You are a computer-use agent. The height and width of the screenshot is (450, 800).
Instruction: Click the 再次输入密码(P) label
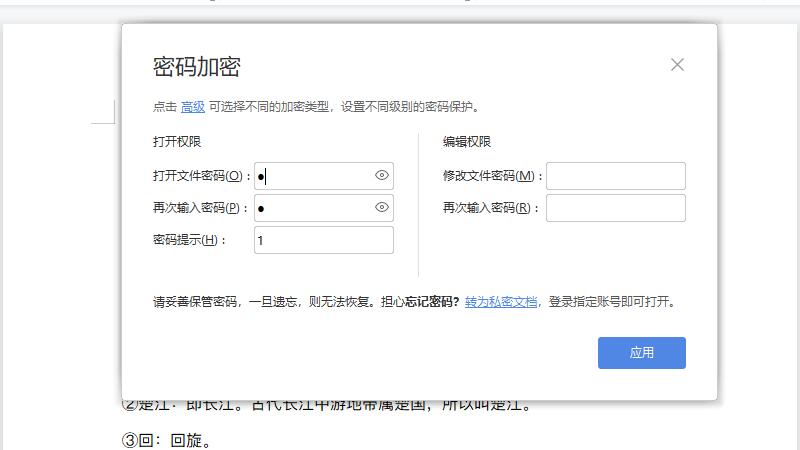coord(200,208)
